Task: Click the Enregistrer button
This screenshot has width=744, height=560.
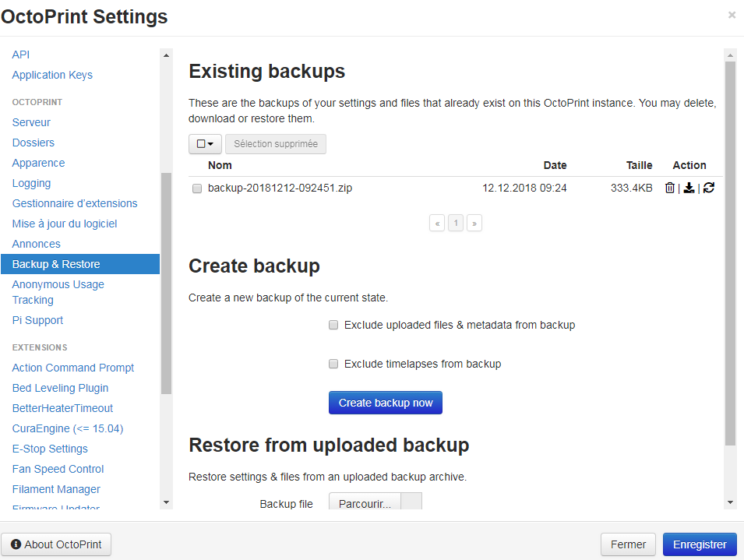Action: pos(699,544)
